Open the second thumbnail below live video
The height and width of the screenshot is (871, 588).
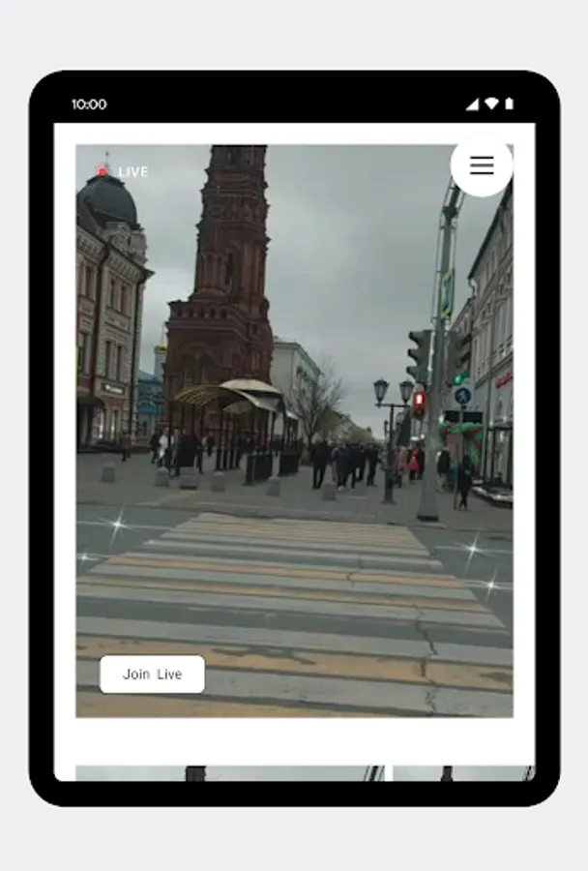(x=463, y=773)
